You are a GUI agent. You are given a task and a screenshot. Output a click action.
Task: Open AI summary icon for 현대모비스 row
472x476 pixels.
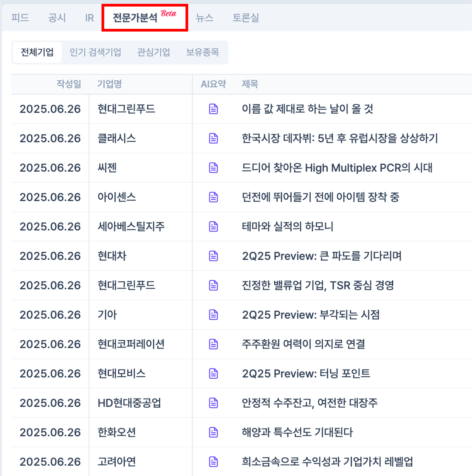click(x=213, y=373)
